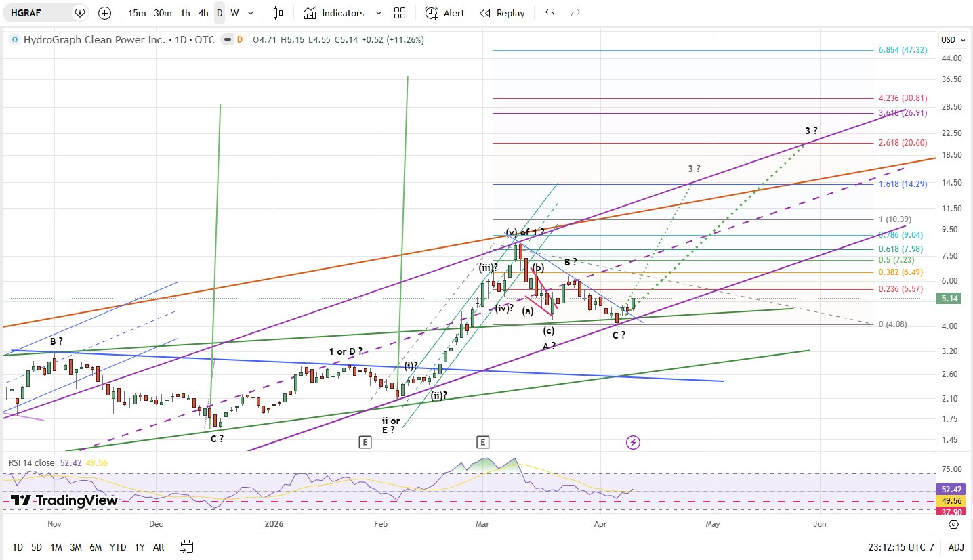The width and height of the screenshot is (973, 560).
Task: Click the HydroGraph Clean Power Inc. title
Action: pyautogui.click(x=95, y=40)
